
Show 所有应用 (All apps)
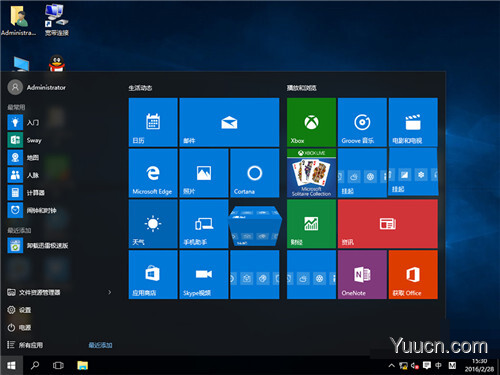pos(25,345)
